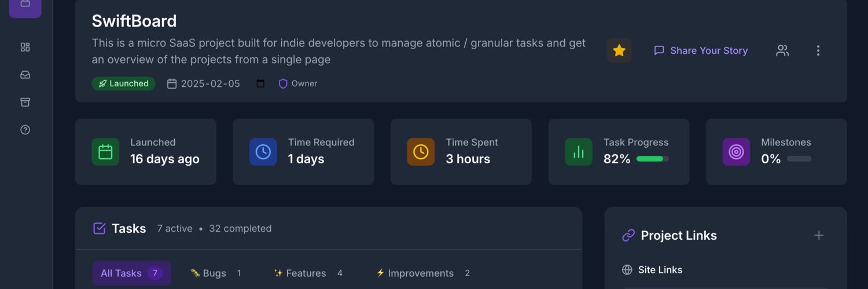The height and width of the screenshot is (289, 868).
Task: Open the dashboard grid icon in sidebar
Action: pos(25,47)
